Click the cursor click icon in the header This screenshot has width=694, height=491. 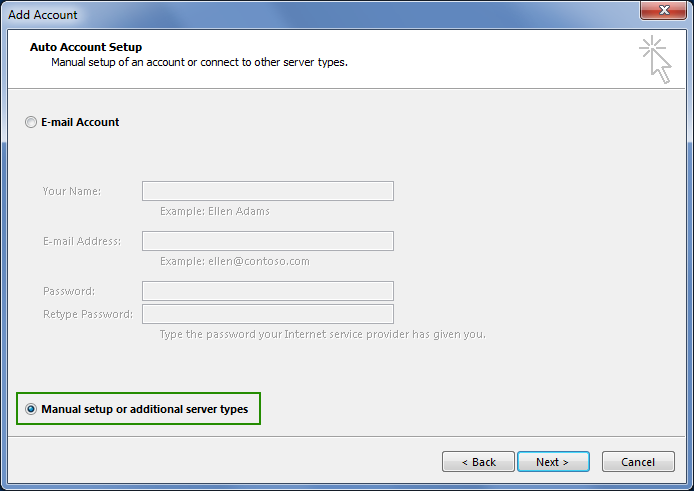click(x=656, y=59)
